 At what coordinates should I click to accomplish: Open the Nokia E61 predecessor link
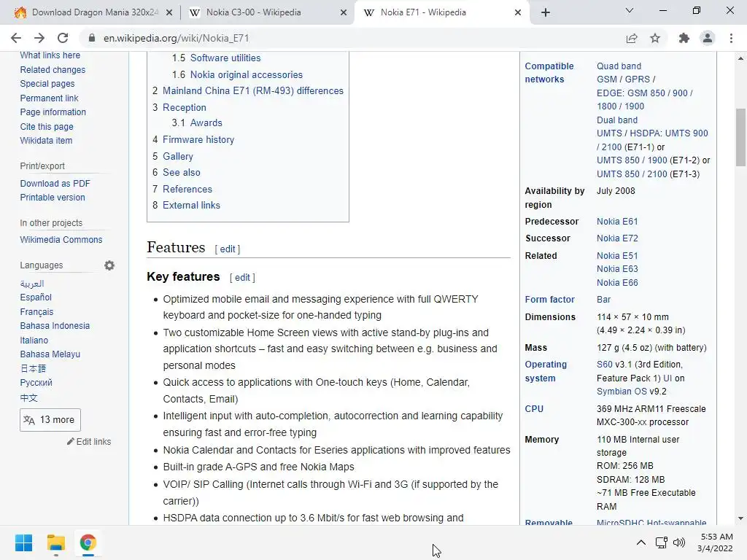[617, 222]
